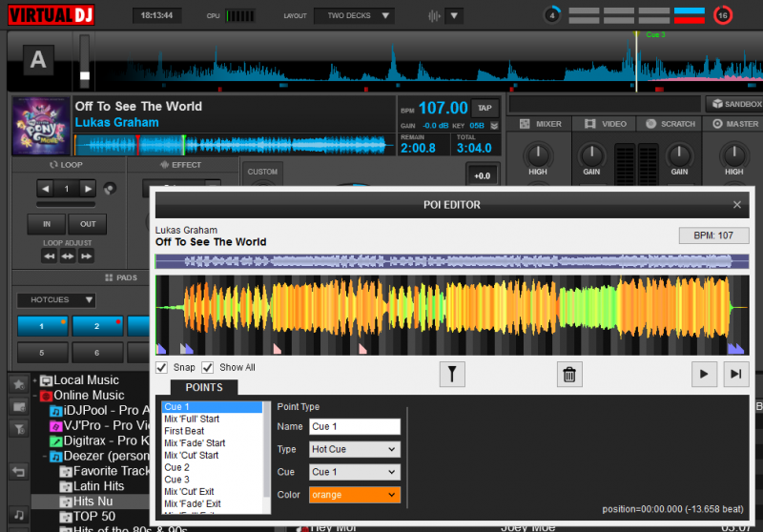
Task: Click loop adjust move-forward arrow icon
Action: [86, 256]
